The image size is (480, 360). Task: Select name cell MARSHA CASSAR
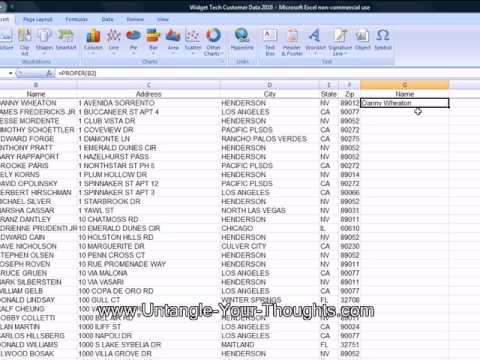pyautogui.click(x=38, y=210)
